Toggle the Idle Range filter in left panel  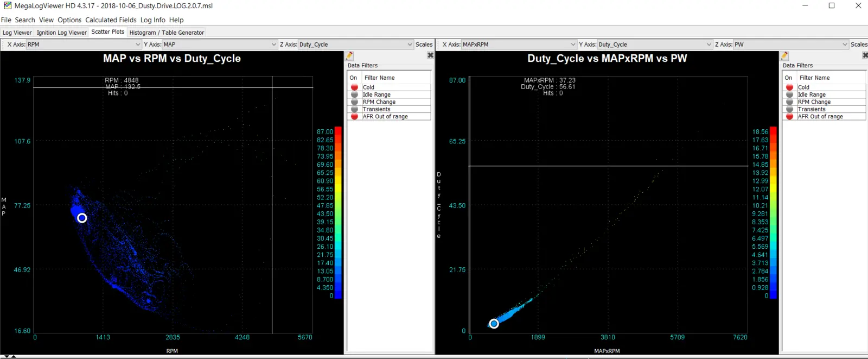(354, 95)
